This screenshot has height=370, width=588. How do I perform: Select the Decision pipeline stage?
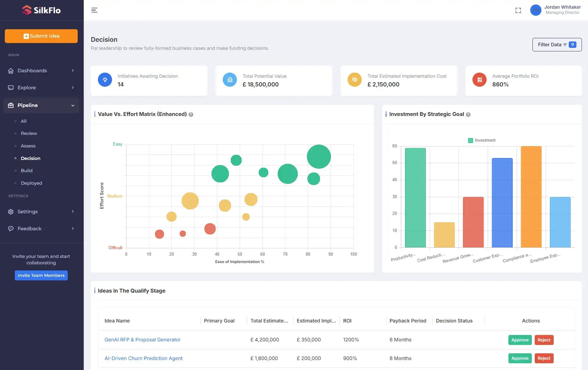[30, 158]
